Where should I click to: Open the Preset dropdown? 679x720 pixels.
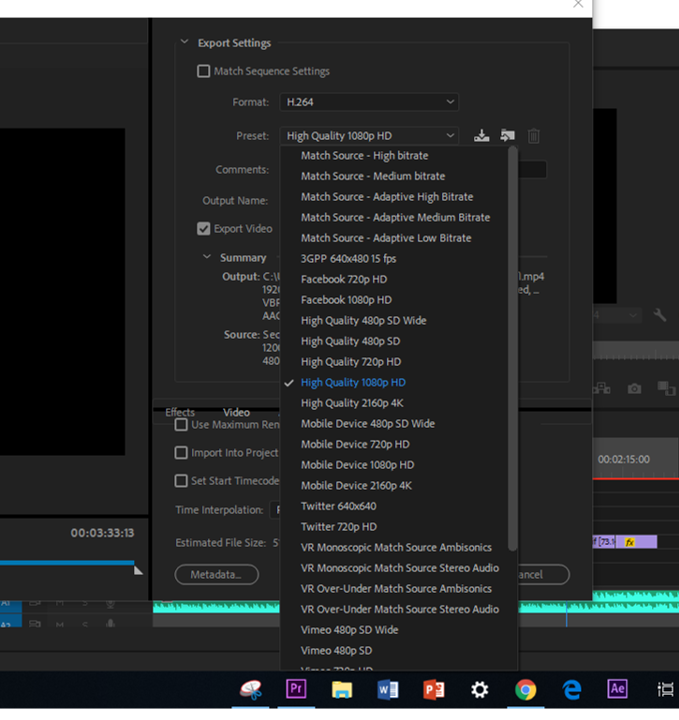pos(369,136)
